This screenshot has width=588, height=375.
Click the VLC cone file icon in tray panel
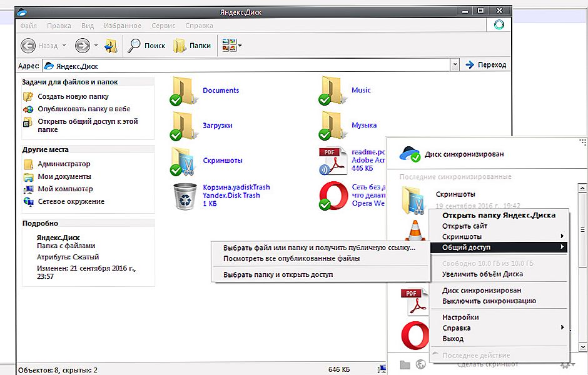point(415,230)
